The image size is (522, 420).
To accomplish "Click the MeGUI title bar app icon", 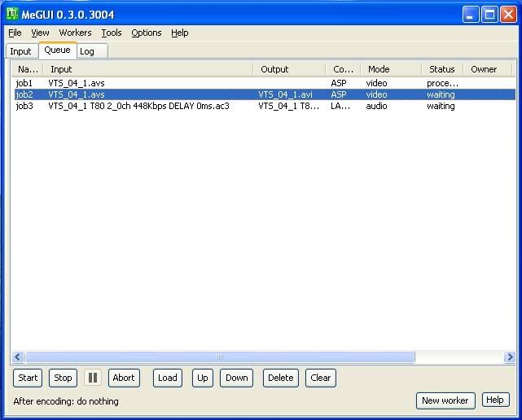I will (13, 14).
